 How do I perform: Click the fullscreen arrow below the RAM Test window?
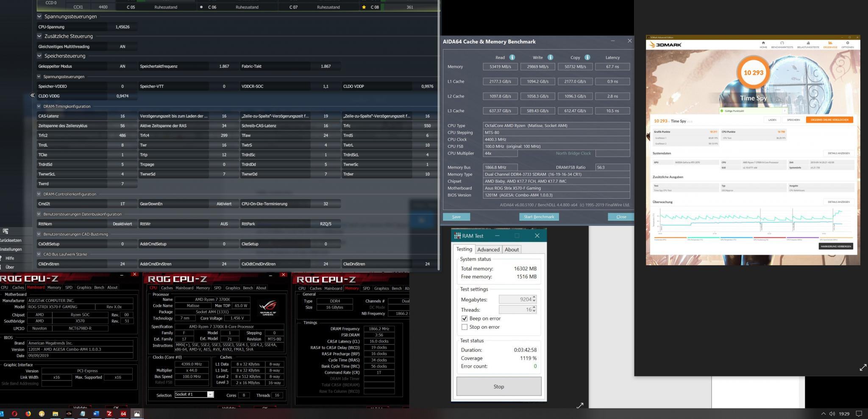[x=580, y=405]
